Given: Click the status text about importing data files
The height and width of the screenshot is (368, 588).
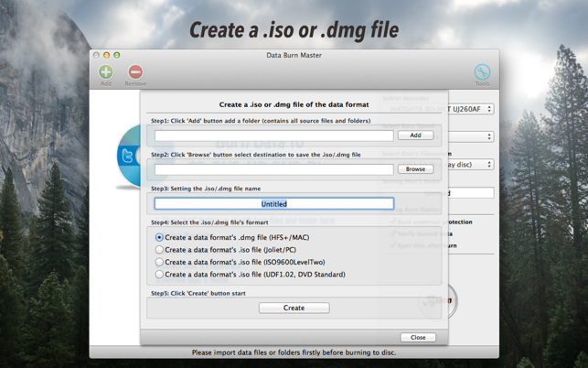Looking at the screenshot, I should coord(294,352).
